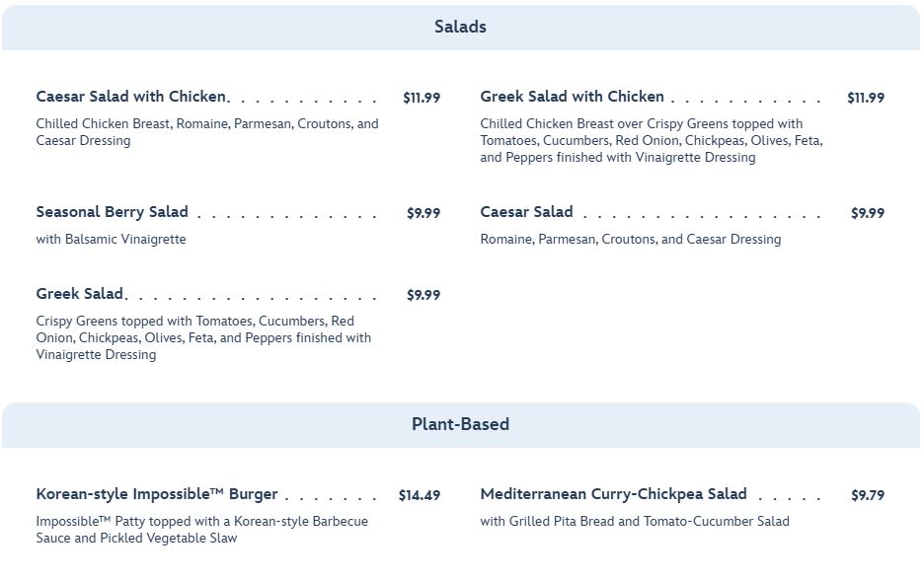The width and height of the screenshot is (924, 581).
Task: Click the 'Romaine, Parmesan, Croutons, and Caesar Dressing' text
Action: [x=631, y=239]
